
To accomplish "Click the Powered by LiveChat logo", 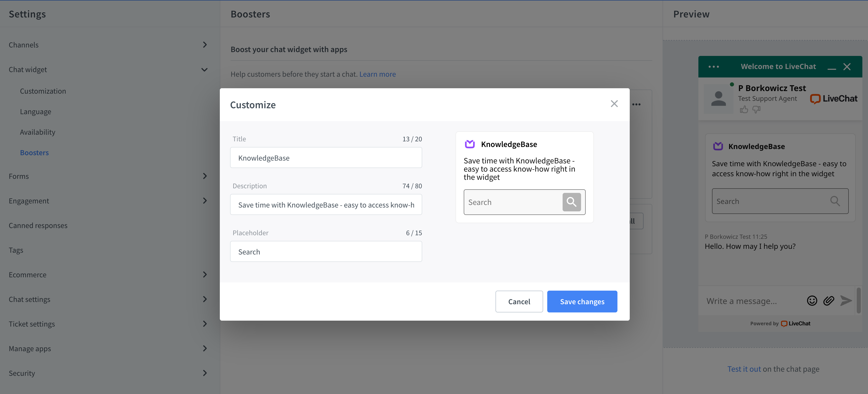I will point(795,323).
